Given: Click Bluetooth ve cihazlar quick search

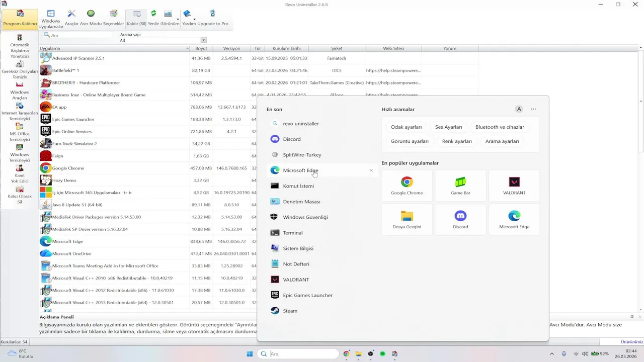Looking at the screenshot, I should pyautogui.click(x=500, y=127).
